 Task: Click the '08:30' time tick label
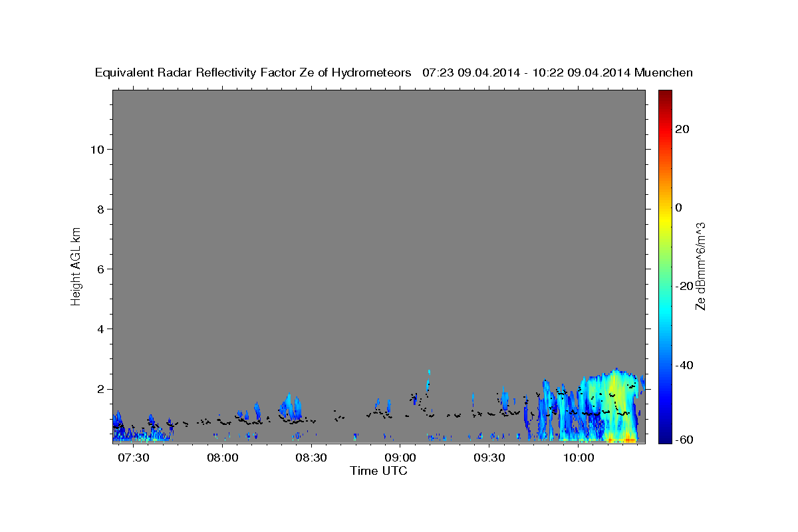[311, 458]
